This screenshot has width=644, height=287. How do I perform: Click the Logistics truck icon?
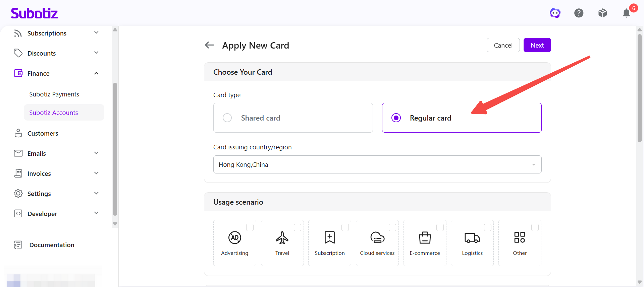[472, 238]
